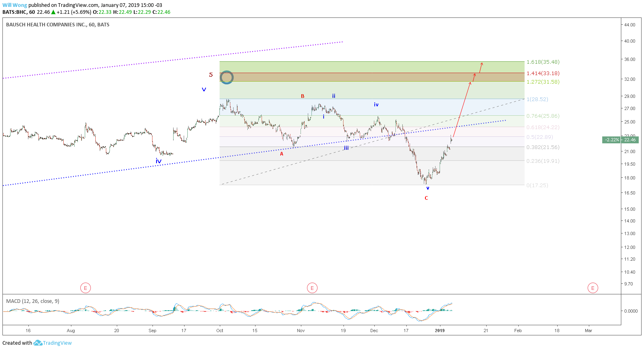Click the BAUSCH HEALTH COMPANIES chart title

pos(58,25)
